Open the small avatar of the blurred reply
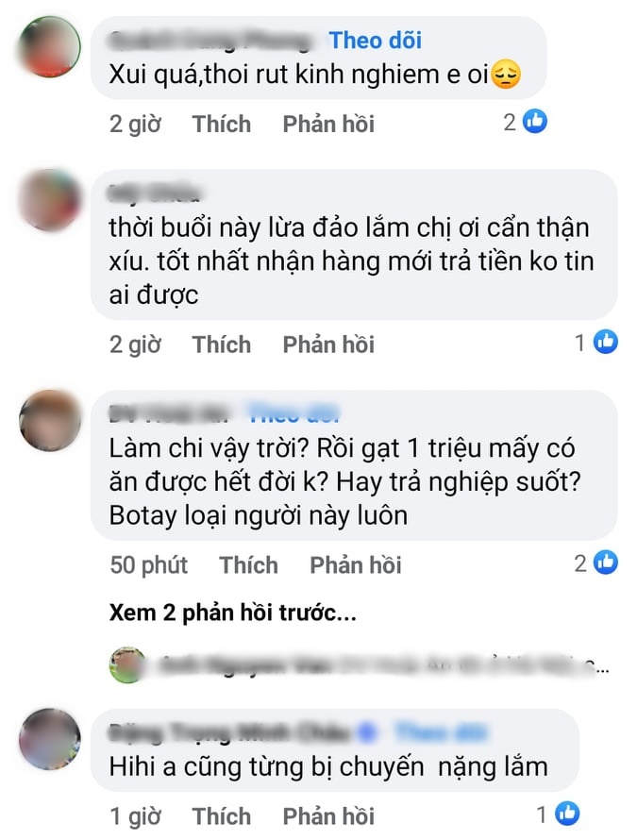The width and height of the screenshot is (637, 840). click(x=127, y=664)
